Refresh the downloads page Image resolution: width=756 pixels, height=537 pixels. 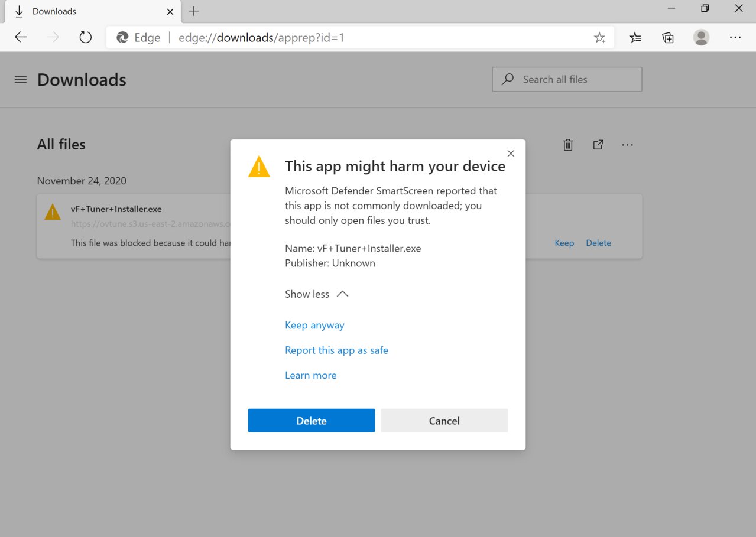pyautogui.click(x=86, y=37)
